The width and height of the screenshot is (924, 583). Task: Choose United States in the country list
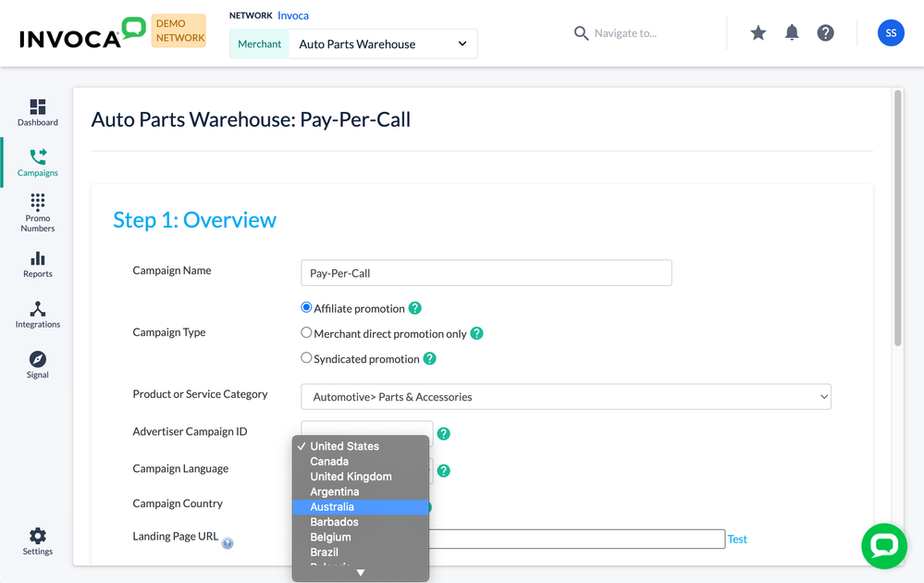pyautogui.click(x=361, y=446)
